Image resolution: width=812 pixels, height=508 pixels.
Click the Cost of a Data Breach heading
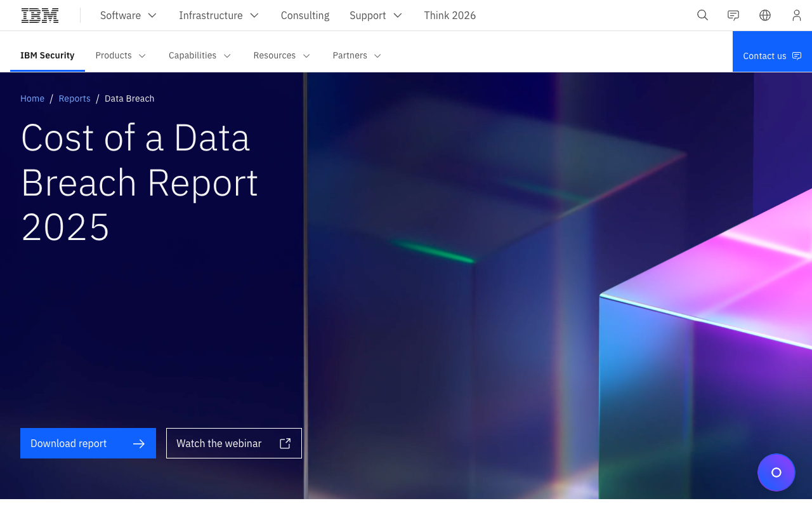(x=140, y=182)
